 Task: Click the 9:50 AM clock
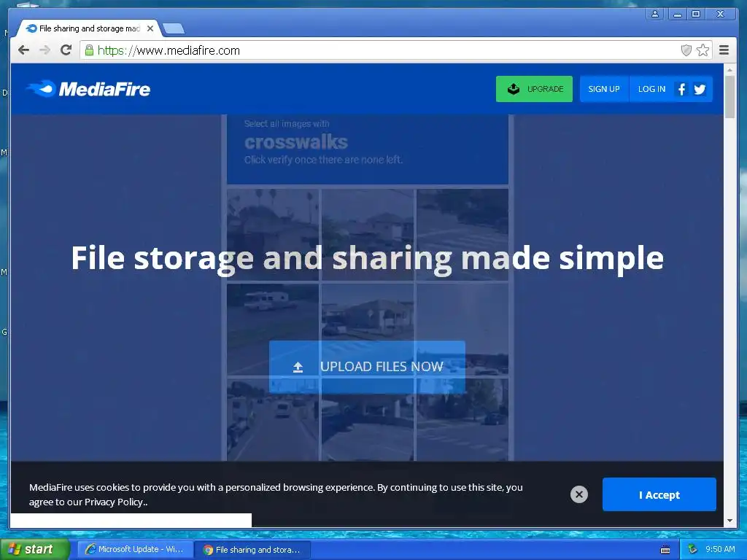point(720,550)
